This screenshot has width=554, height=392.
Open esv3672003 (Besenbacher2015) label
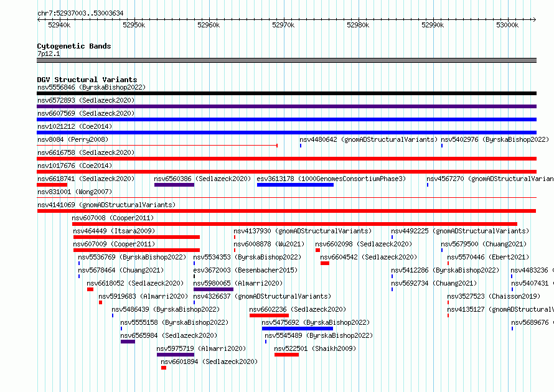coord(245,270)
